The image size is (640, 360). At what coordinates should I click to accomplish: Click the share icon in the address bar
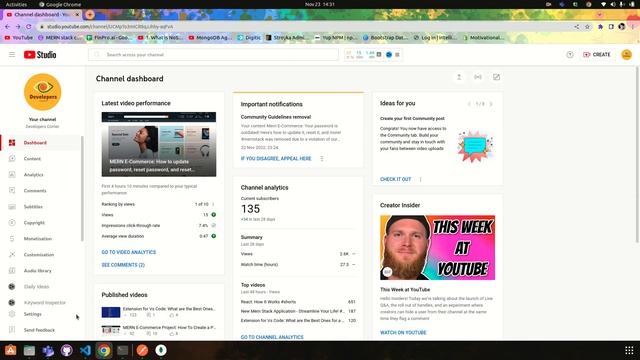click(576, 27)
